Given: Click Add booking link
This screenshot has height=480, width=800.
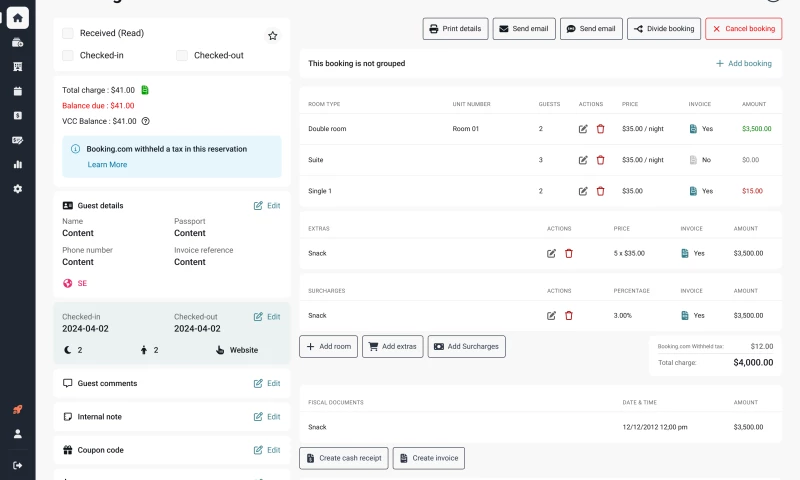Looking at the screenshot, I should click(743, 63).
